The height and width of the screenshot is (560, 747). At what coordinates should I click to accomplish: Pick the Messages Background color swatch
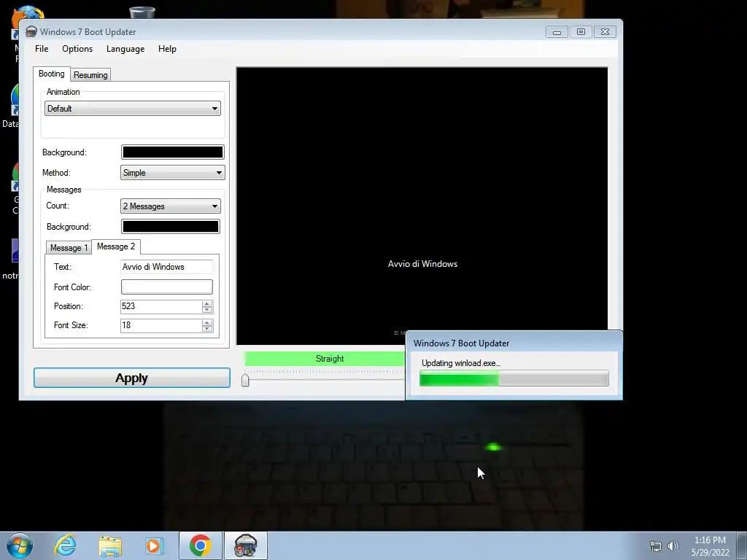171,227
